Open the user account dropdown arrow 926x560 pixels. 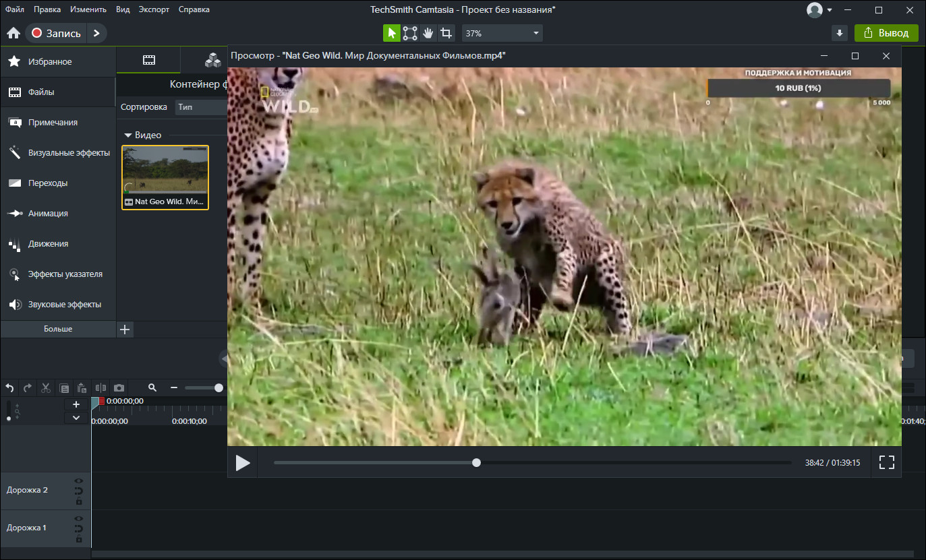[830, 10]
